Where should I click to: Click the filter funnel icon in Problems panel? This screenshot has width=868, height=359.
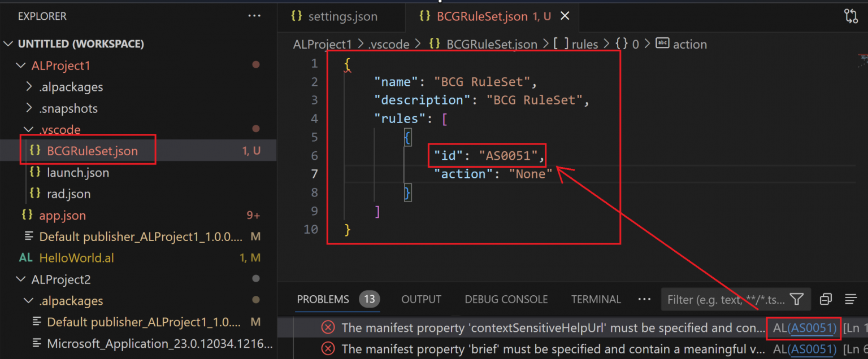[x=797, y=299]
